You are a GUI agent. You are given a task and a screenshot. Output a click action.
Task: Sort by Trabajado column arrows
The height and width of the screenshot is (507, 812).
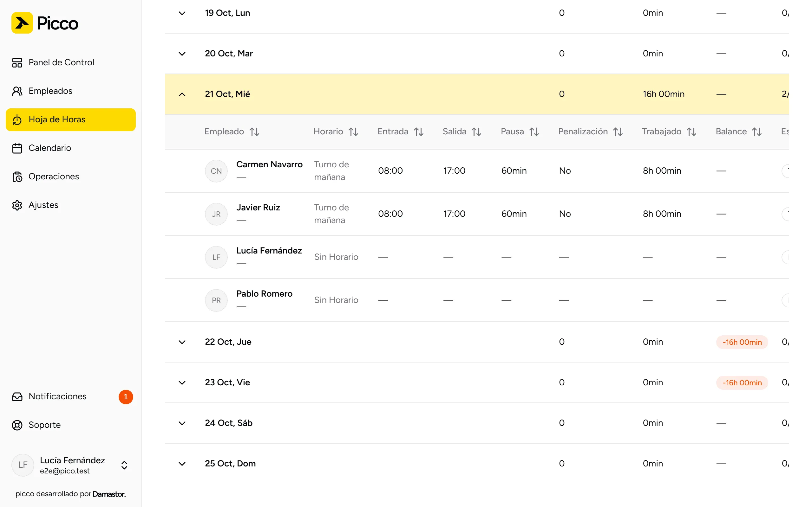point(691,132)
